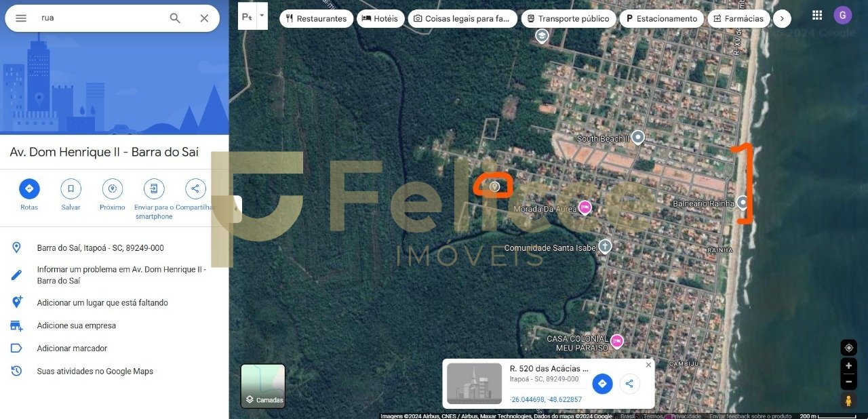Clear the search box with X icon

(x=204, y=18)
